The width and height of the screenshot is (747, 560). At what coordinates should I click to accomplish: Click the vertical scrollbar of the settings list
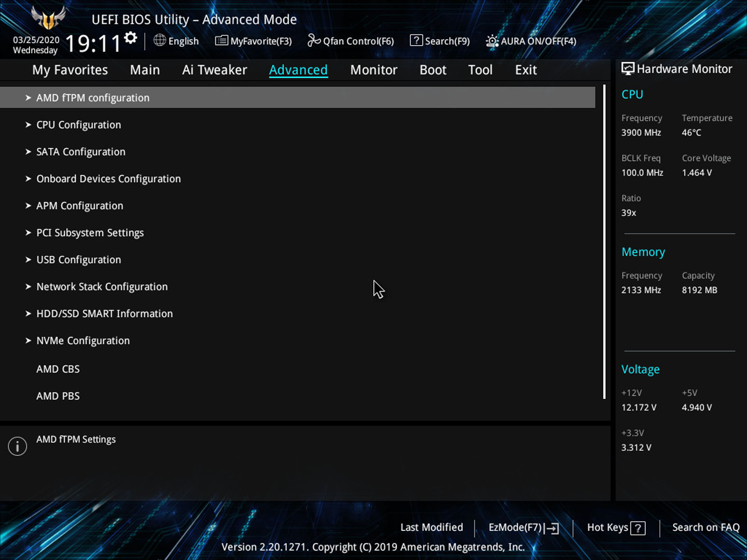[604, 242]
